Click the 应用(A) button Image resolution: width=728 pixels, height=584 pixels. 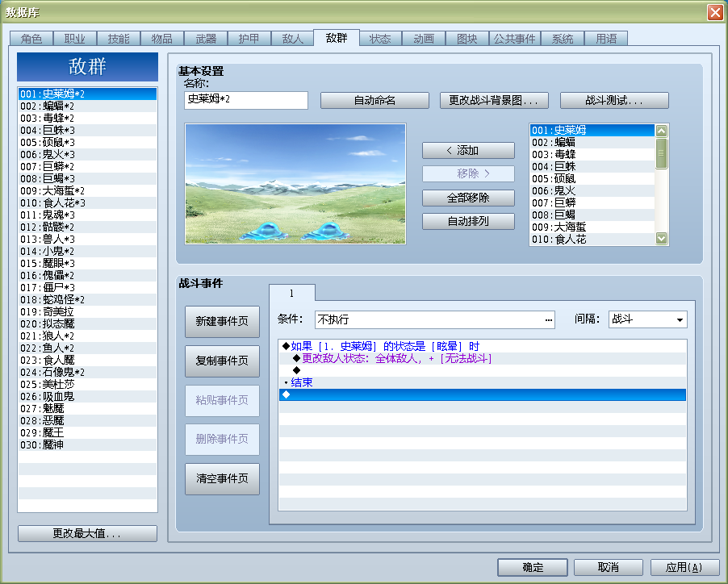[685, 567]
